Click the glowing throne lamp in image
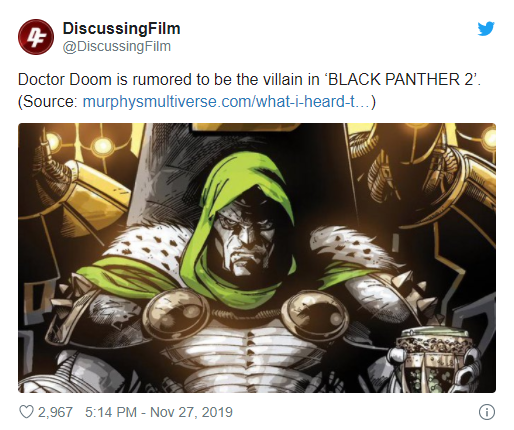This screenshot has width=514, height=430. 101,146
